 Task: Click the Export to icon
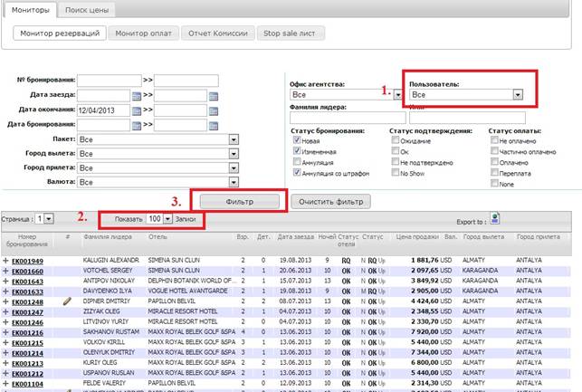click(x=495, y=219)
